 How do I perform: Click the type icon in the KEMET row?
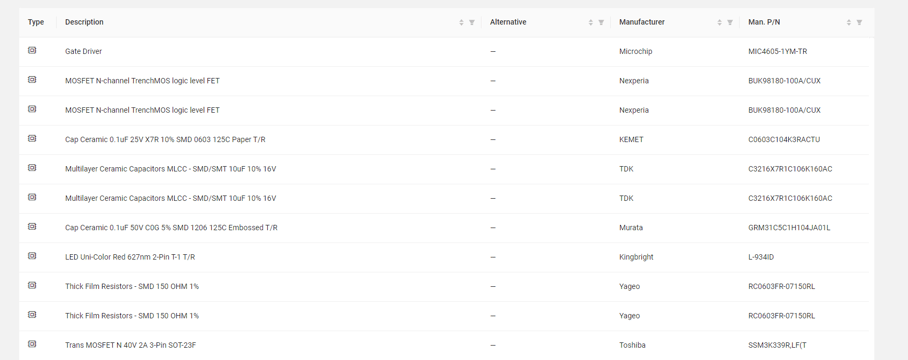32,138
